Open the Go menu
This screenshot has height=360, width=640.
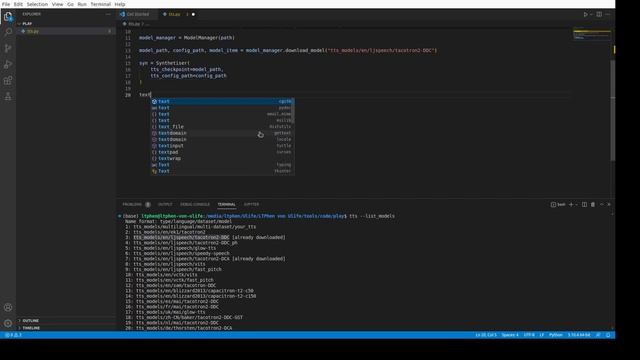click(x=70, y=4)
